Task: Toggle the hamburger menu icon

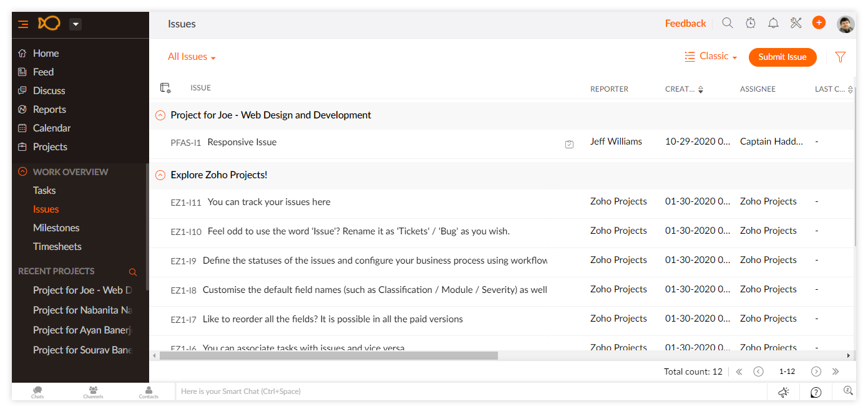Action: click(x=23, y=24)
